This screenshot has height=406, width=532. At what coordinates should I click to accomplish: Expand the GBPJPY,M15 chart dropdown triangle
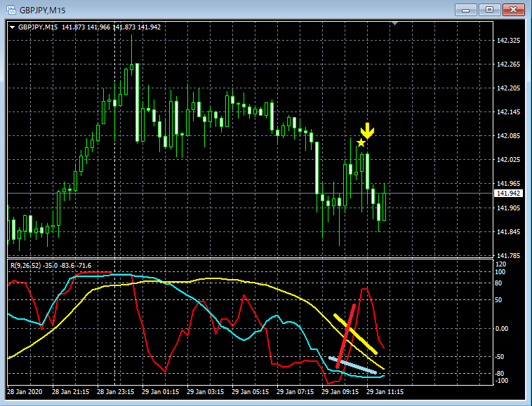click(12, 27)
